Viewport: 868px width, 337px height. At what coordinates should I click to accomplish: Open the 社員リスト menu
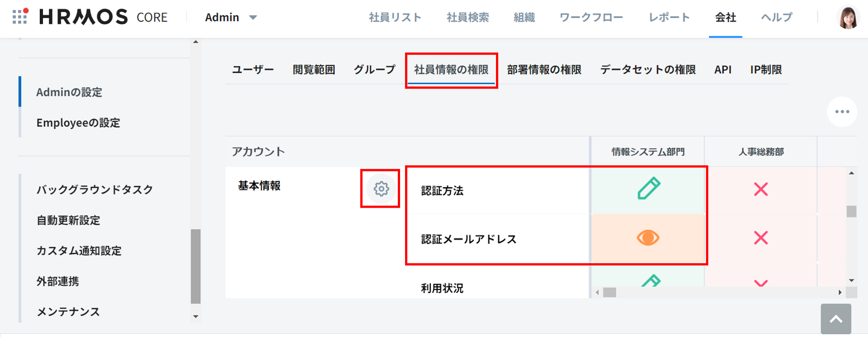pyautogui.click(x=395, y=17)
